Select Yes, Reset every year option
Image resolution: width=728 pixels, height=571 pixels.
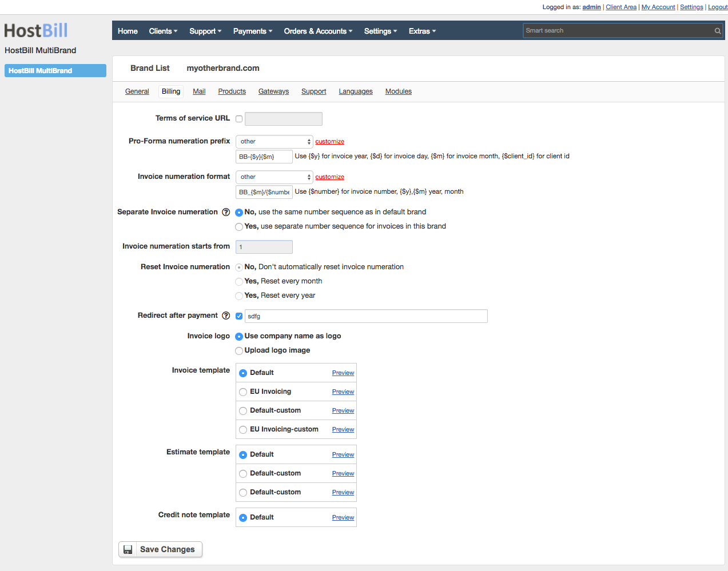tap(238, 296)
